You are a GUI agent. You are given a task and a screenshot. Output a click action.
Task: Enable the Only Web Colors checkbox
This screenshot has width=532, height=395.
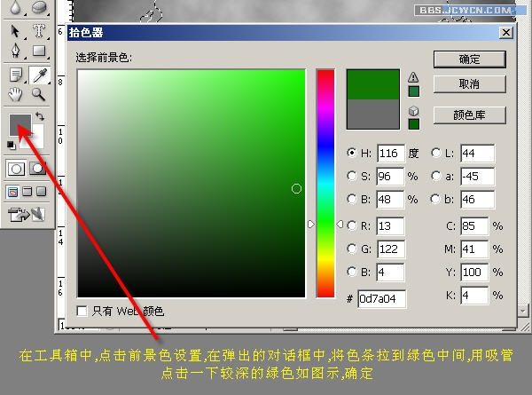(82, 311)
